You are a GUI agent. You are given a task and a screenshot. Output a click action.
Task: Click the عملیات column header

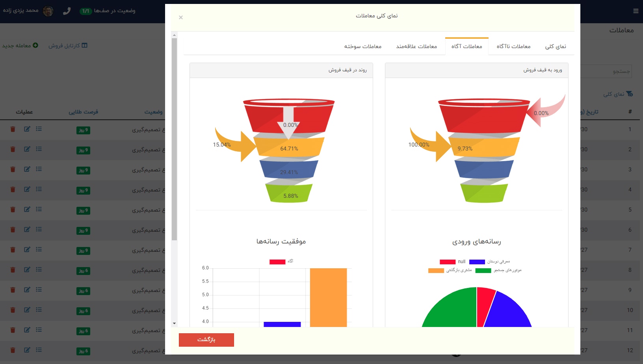[24, 112]
